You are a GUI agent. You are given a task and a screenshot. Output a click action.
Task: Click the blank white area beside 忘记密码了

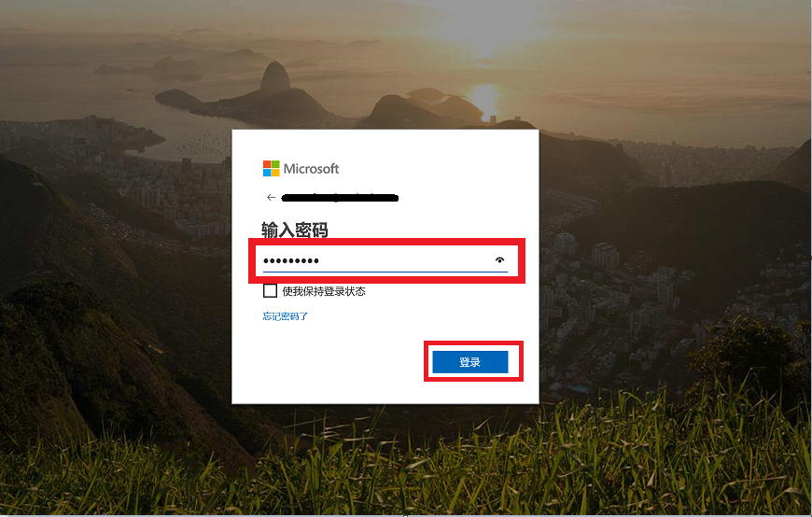click(x=414, y=316)
